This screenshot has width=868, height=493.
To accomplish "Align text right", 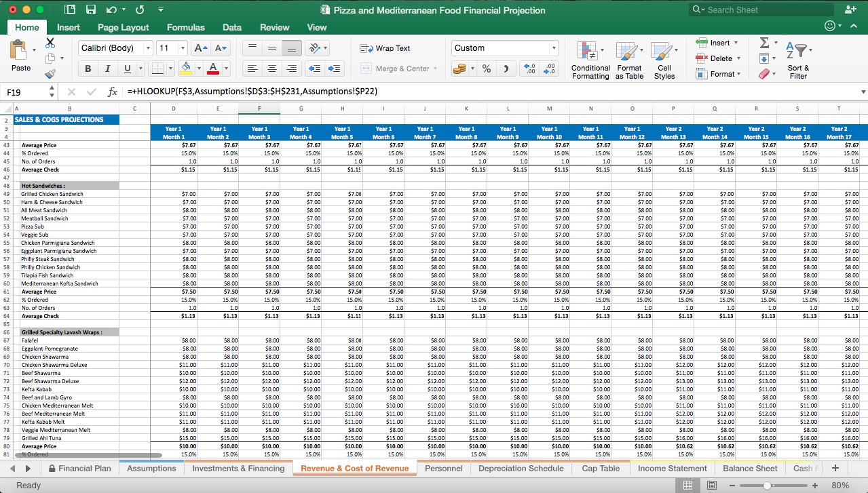I will point(292,68).
